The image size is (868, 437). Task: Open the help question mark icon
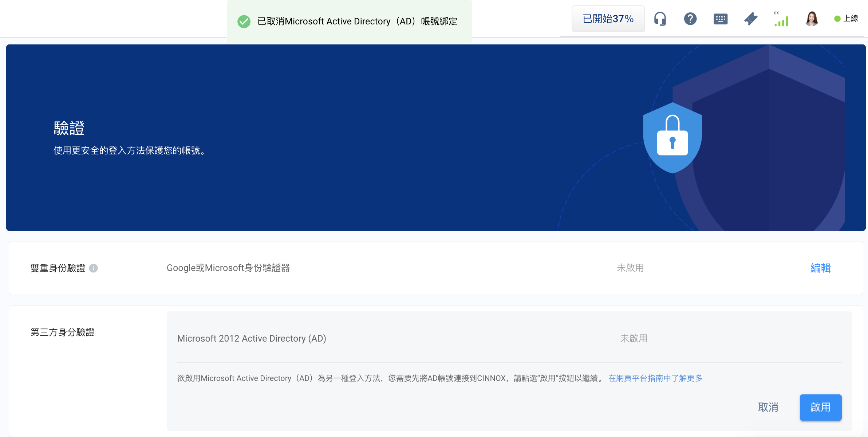690,19
